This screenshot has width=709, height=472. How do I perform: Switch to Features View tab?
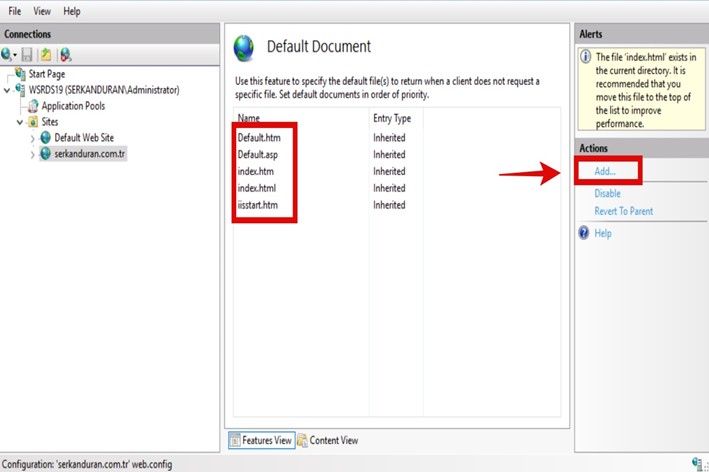point(261,440)
